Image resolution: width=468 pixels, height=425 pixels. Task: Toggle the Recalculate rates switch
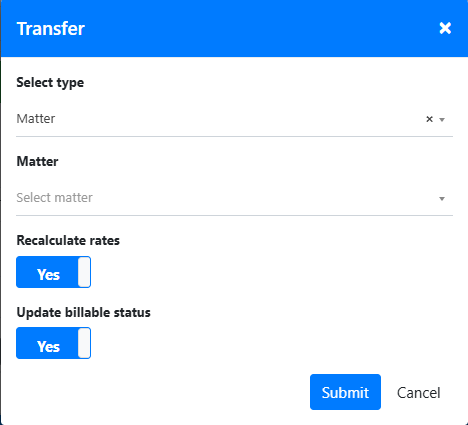coord(53,272)
